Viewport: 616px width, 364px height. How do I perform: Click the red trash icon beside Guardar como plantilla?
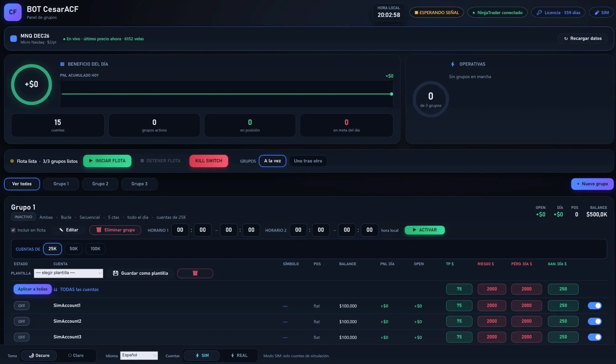(195, 273)
